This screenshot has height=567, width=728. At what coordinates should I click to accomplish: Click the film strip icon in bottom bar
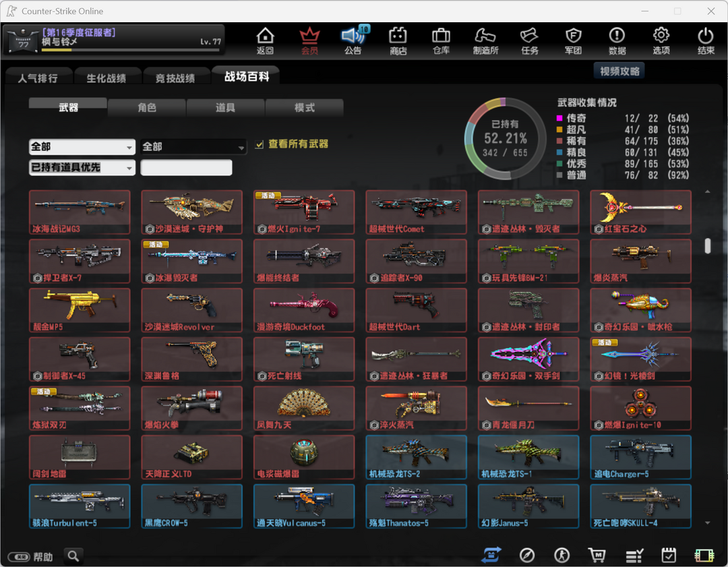click(704, 556)
